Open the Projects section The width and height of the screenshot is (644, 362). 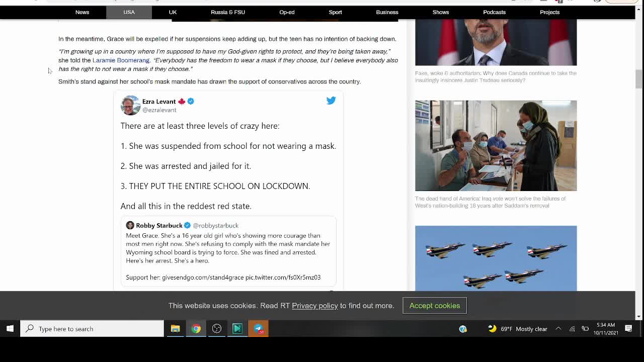(x=549, y=12)
